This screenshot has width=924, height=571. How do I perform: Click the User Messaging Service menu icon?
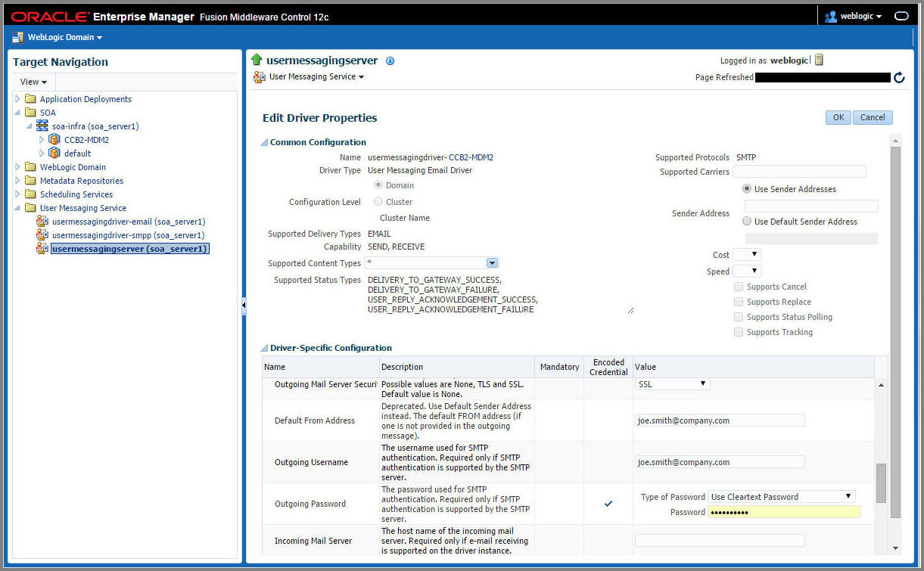pos(260,77)
